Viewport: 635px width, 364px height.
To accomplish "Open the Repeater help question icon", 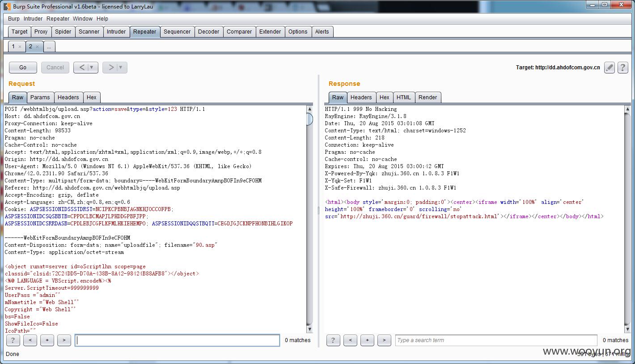I will 622,68.
